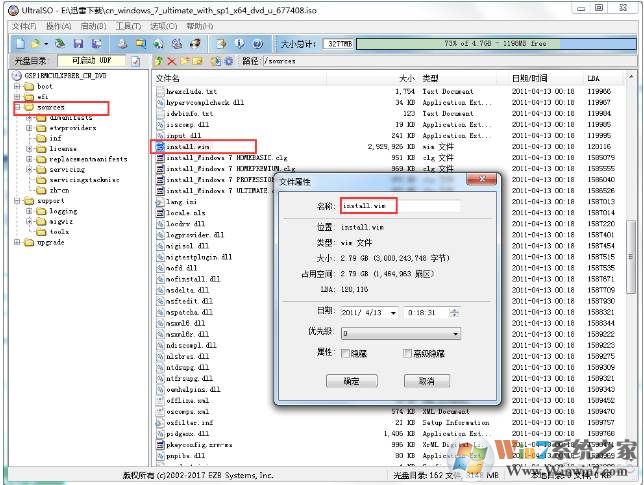Click the 确定 (OK) button
The image size is (644, 485).
pos(351,381)
